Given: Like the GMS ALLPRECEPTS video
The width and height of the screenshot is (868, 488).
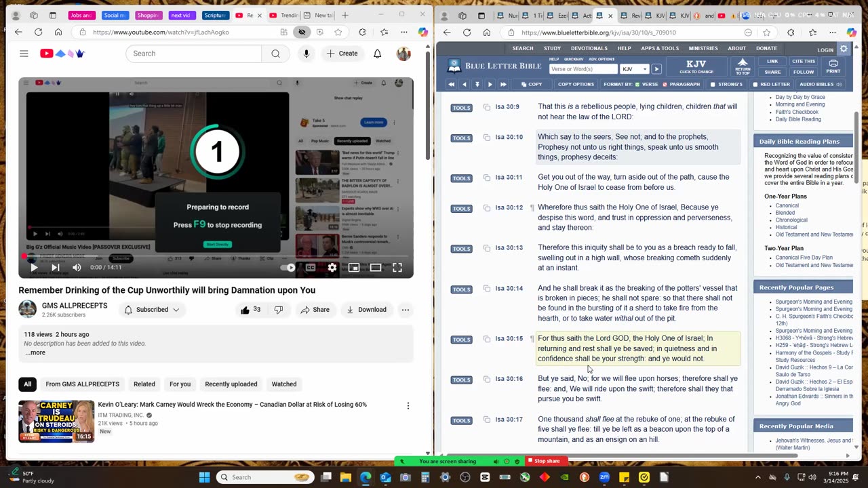Looking at the screenshot, I should pyautogui.click(x=250, y=310).
